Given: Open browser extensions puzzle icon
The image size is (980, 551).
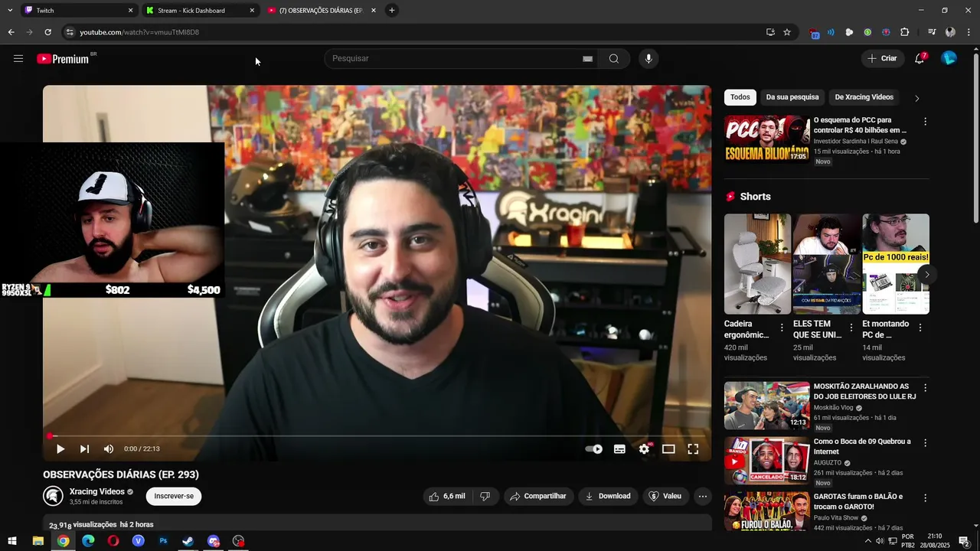Looking at the screenshot, I should click(x=904, y=32).
